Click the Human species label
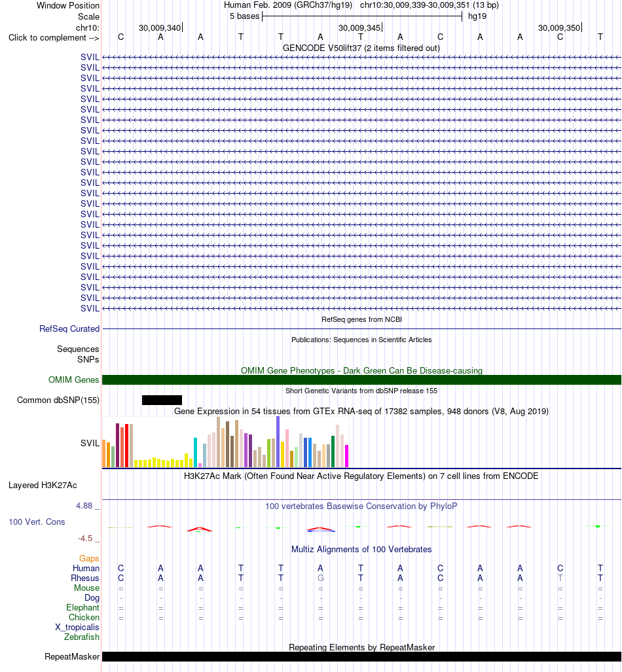Image resolution: width=622 pixels, height=672 pixels. 86,568
